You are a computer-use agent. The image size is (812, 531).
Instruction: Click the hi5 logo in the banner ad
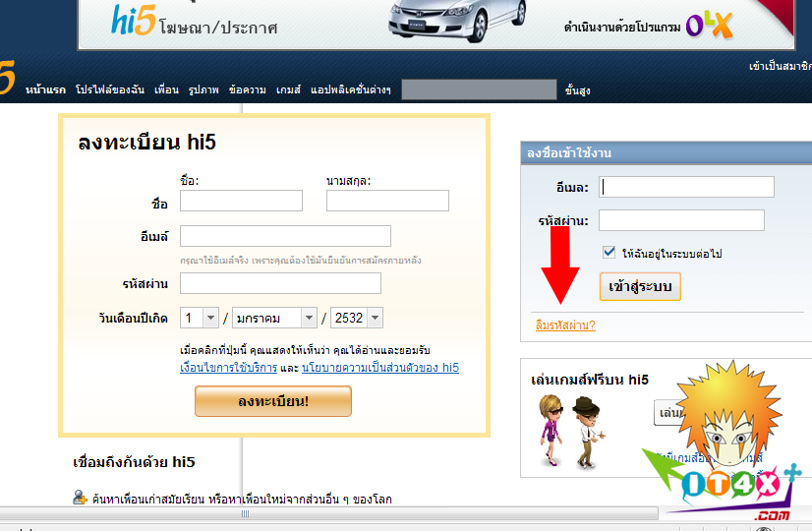[x=133, y=21]
